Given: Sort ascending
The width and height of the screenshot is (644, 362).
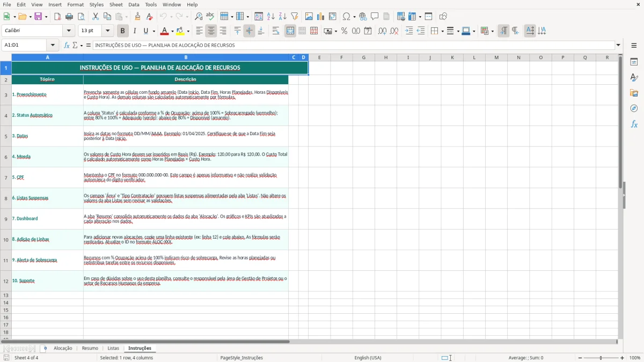Looking at the screenshot, I should [271, 17].
